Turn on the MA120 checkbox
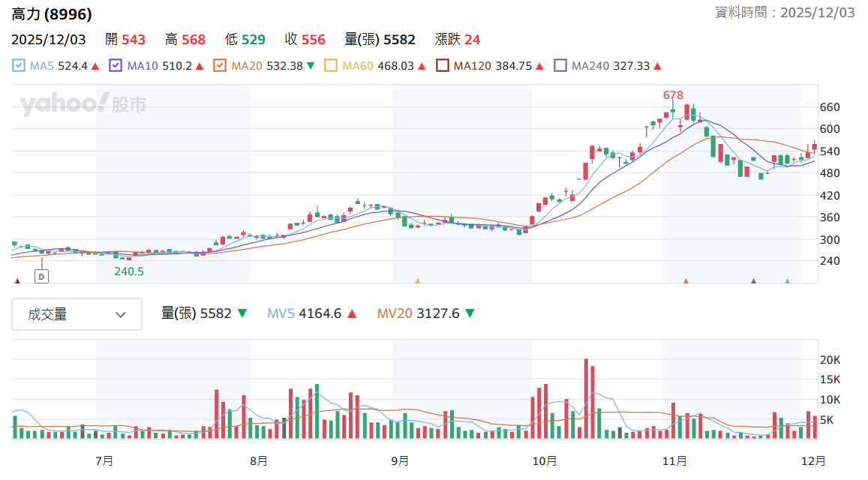Image resolution: width=868 pixels, height=480 pixels. coord(443,66)
